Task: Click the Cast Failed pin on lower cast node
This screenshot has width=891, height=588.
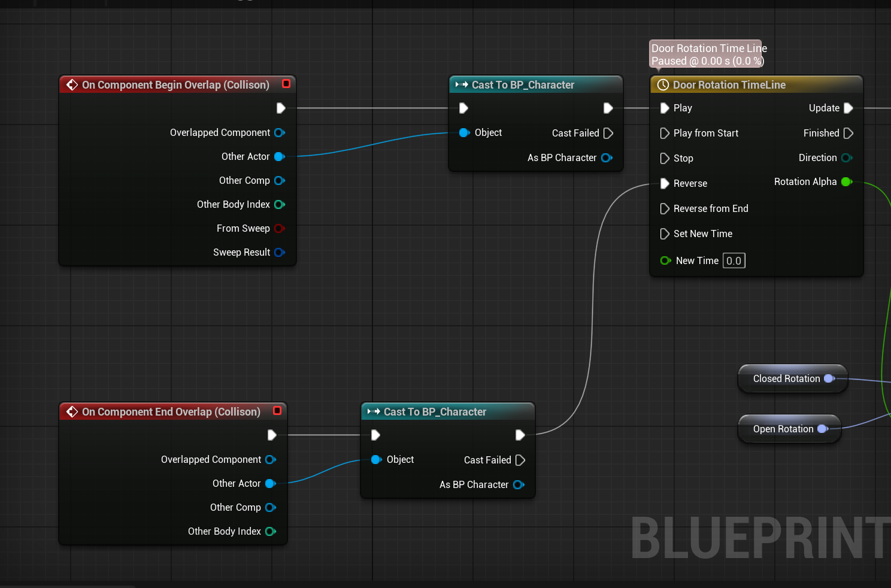Action: coord(520,460)
